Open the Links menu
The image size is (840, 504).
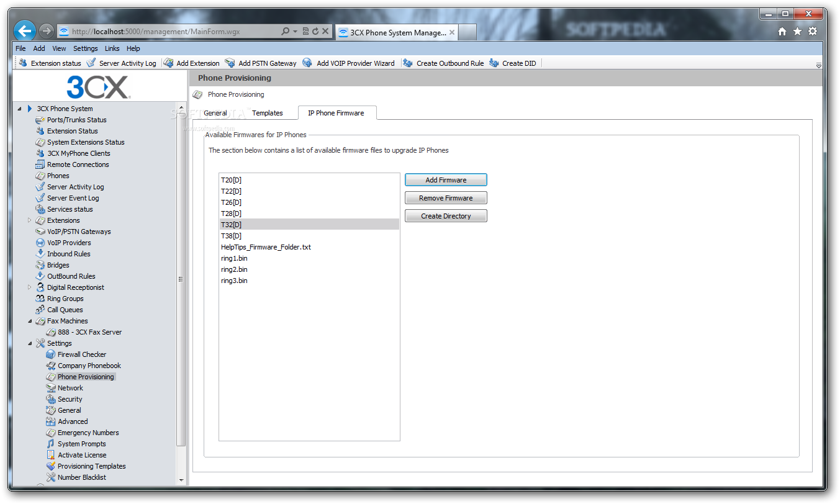(x=112, y=48)
